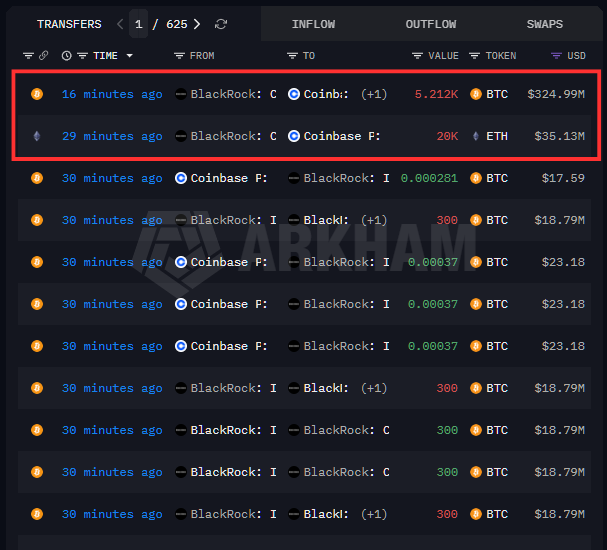Click BTC token icon in $17.59 row
This screenshot has height=550, width=607.
click(x=476, y=178)
